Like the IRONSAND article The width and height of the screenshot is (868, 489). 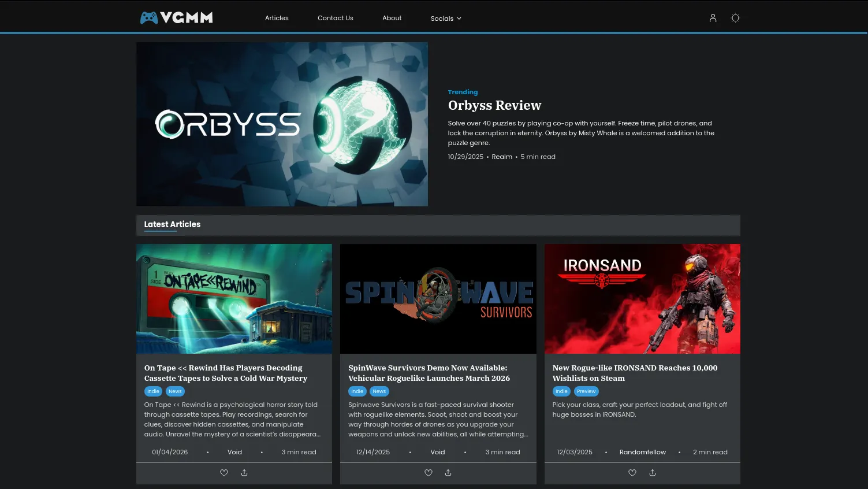tap(632, 473)
